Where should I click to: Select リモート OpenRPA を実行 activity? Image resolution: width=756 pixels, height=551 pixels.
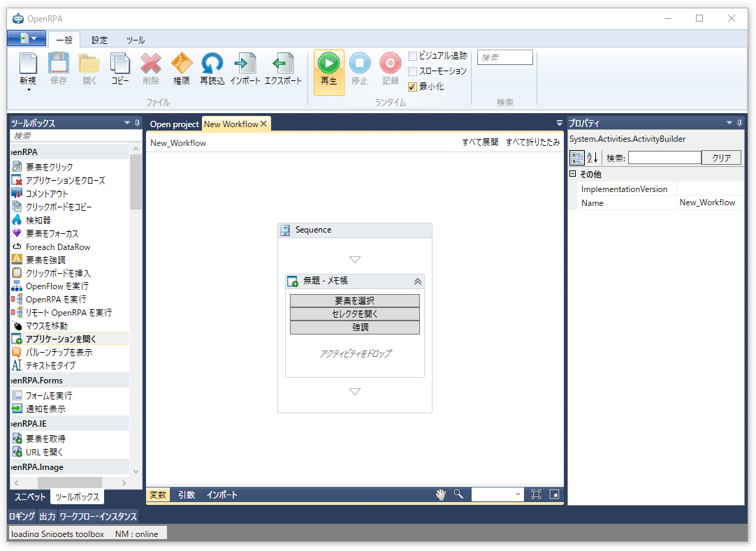coord(70,312)
